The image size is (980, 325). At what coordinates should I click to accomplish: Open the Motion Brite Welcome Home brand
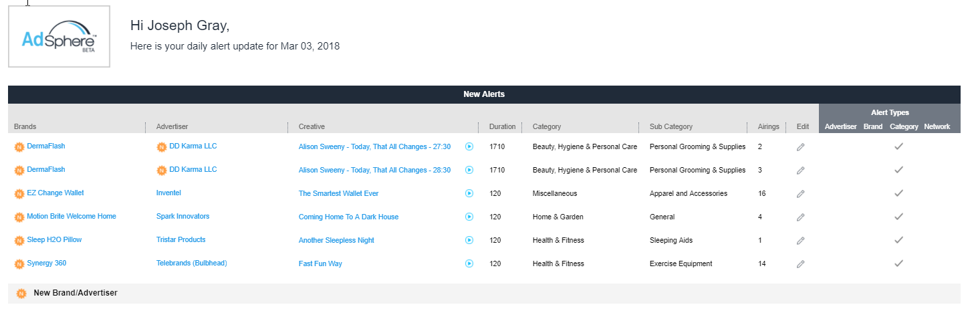[72, 217]
